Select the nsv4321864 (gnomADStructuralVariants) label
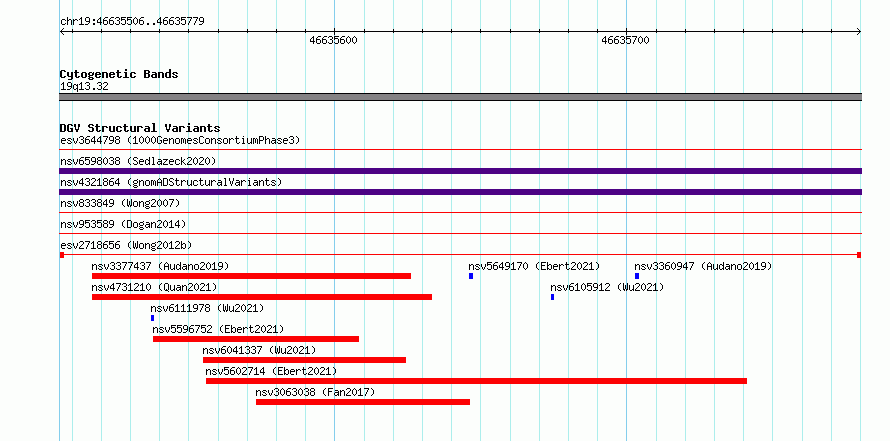This screenshot has height=441, width=890. pos(171,182)
